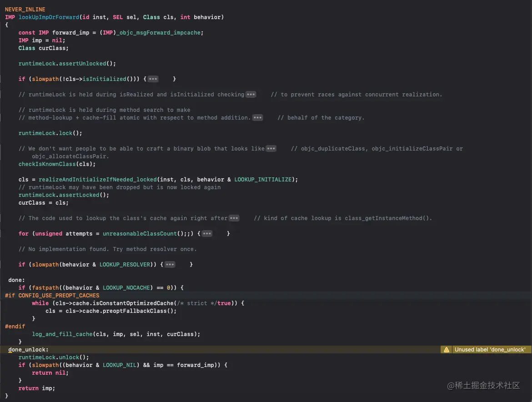Click '#if CONFIG_USE_PREOPT_CACHES' directive

[x=52, y=296]
